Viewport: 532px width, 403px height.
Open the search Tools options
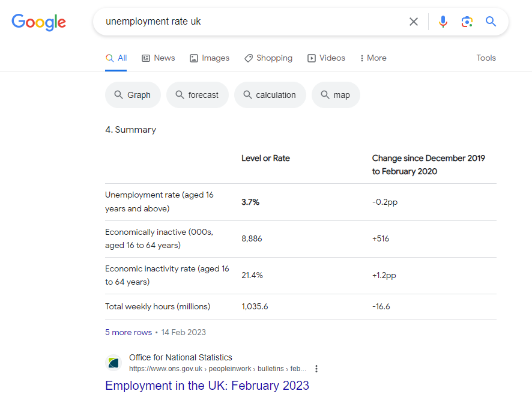[486, 58]
